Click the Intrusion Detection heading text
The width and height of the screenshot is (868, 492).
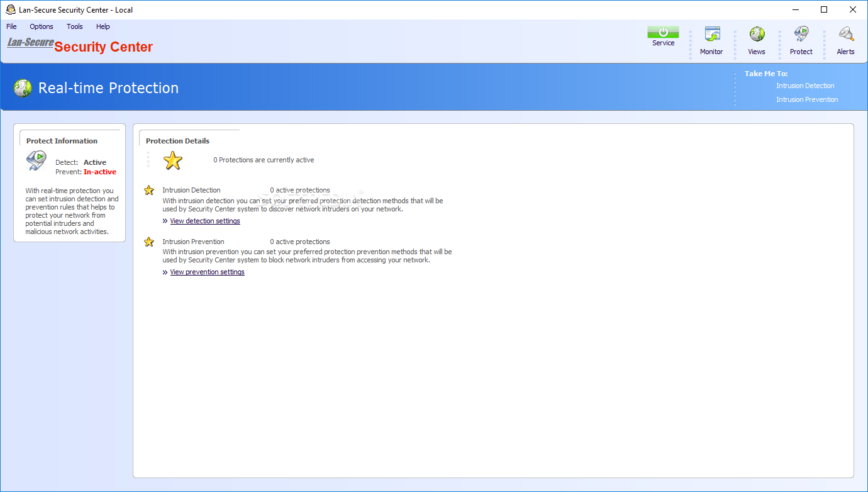(191, 190)
